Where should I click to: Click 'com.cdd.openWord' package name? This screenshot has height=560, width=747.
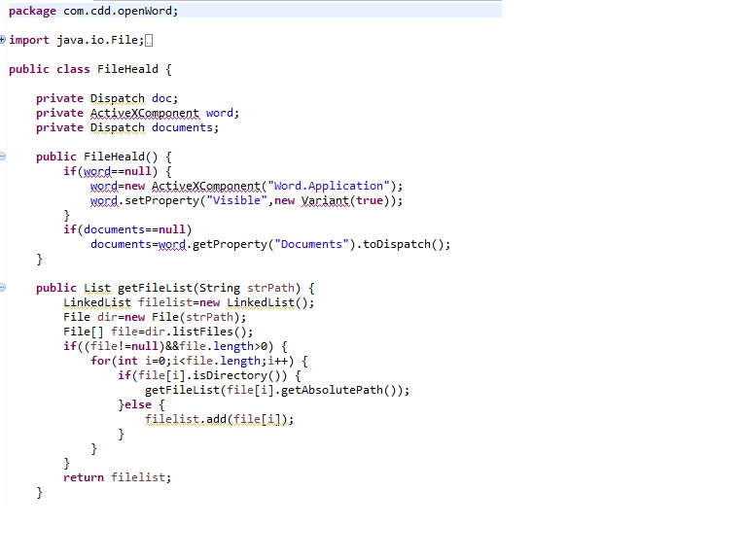pos(117,11)
